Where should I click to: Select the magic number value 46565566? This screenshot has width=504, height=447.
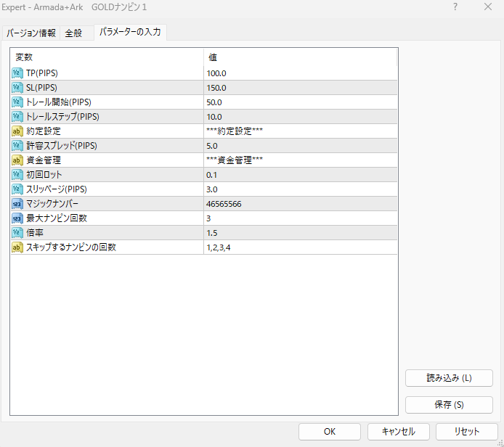point(224,204)
